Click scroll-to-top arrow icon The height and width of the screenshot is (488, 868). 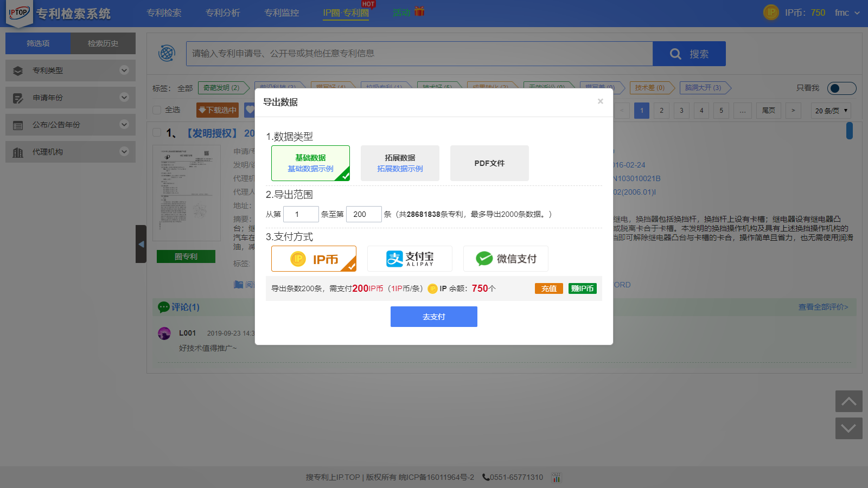848,401
